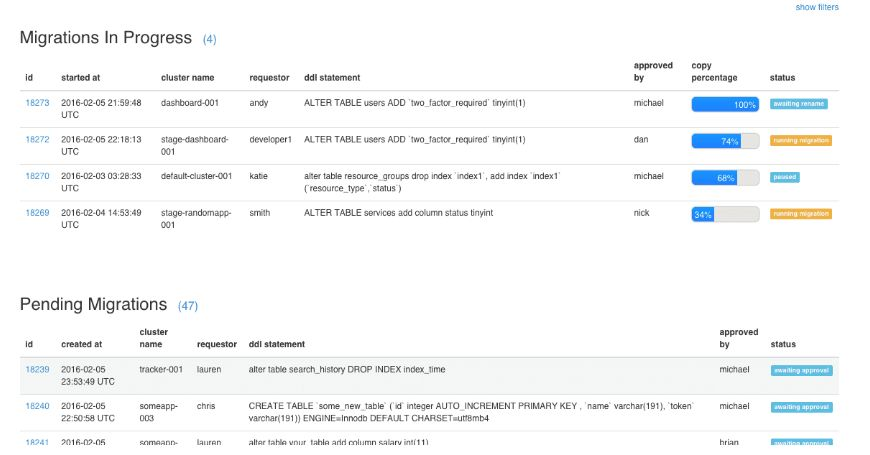Click requestor chris
The height and width of the screenshot is (455, 870).
(x=206, y=406)
